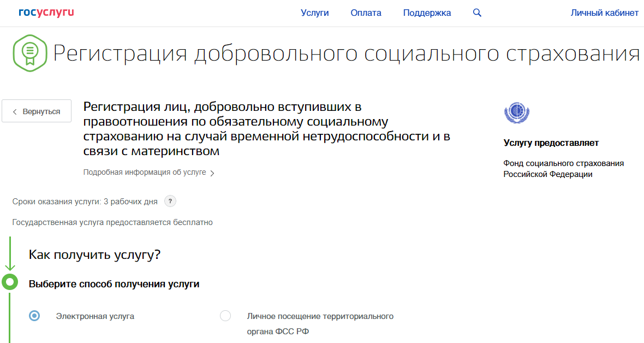Click the Госуслуги logo
The height and width of the screenshot is (343, 644).
(46, 13)
